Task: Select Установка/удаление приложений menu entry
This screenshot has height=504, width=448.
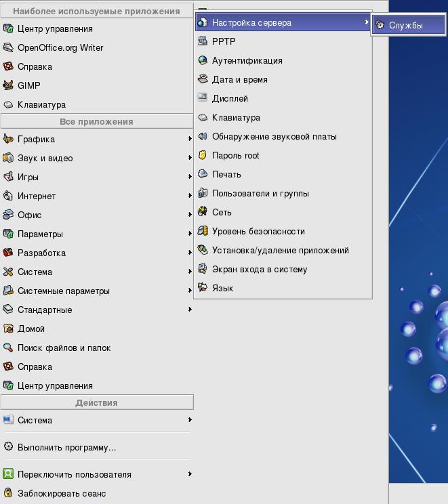Action: tap(283, 250)
